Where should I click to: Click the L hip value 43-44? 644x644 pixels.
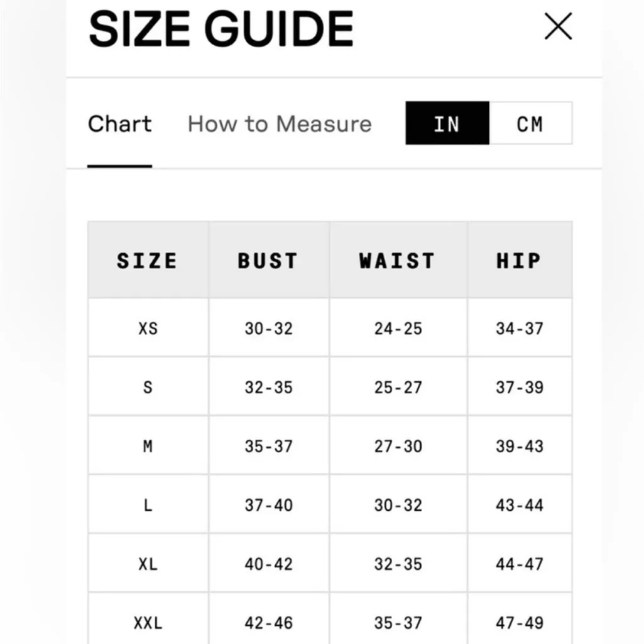(x=519, y=505)
